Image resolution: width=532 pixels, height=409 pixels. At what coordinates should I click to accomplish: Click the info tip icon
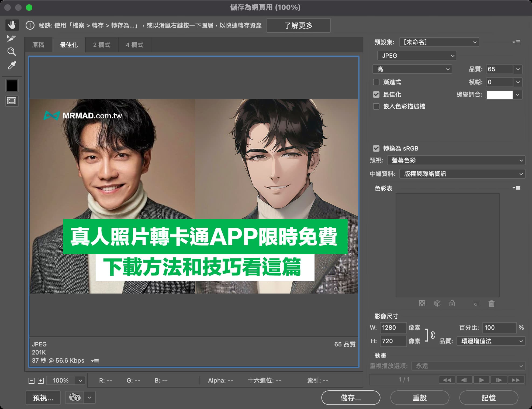pyautogui.click(x=30, y=25)
